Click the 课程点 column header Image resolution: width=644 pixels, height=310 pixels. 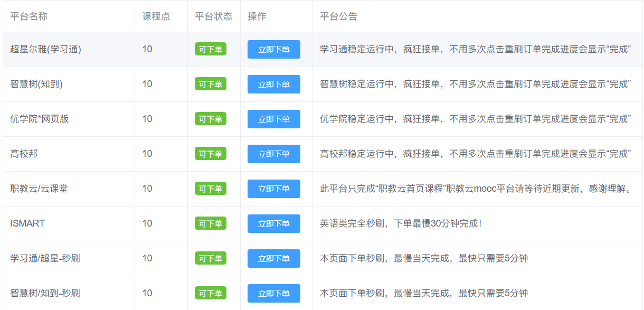coord(156,16)
